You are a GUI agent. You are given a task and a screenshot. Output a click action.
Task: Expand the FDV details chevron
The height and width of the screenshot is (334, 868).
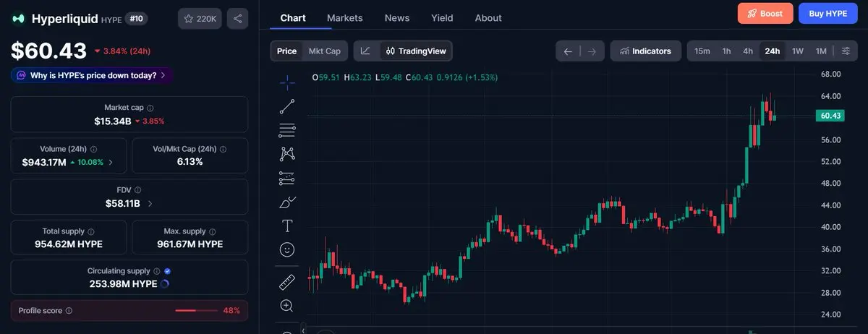tap(150, 204)
